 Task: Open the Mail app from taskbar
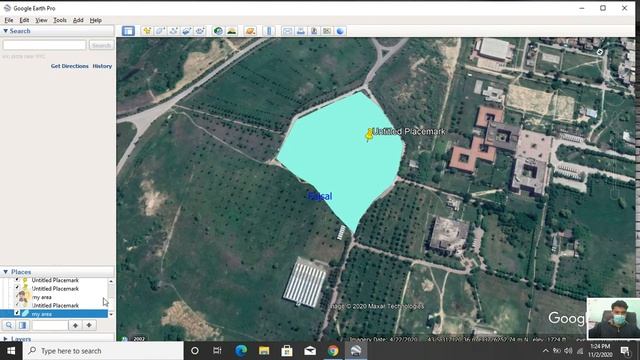(310, 351)
